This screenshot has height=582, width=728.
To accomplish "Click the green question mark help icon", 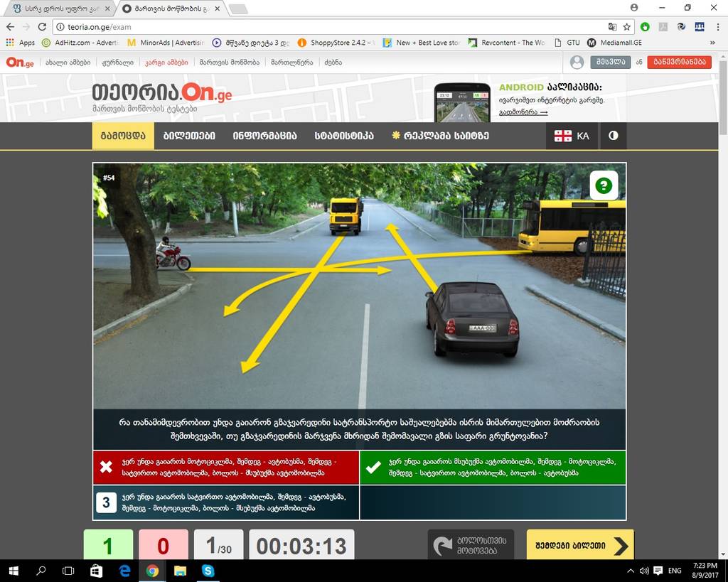I will (x=604, y=185).
